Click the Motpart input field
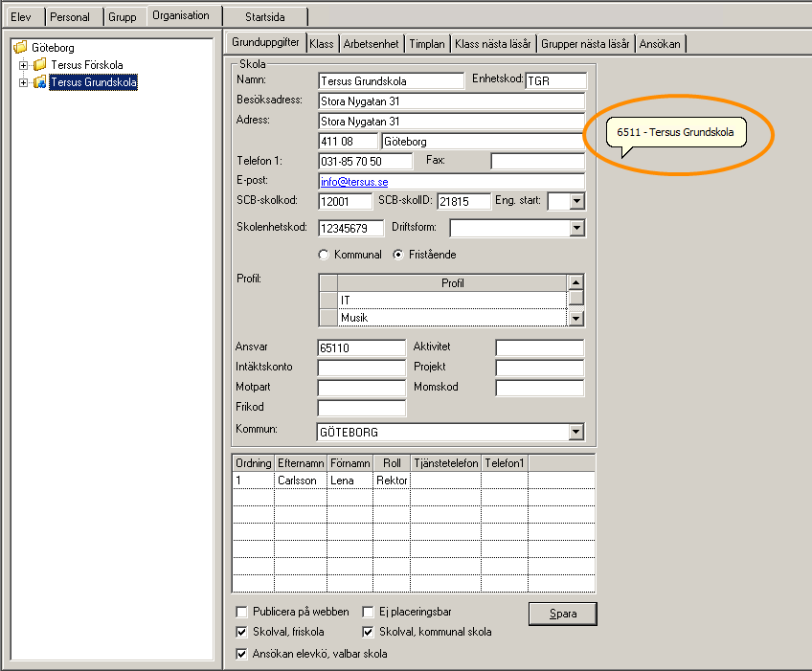This screenshot has width=812, height=671. [361, 389]
